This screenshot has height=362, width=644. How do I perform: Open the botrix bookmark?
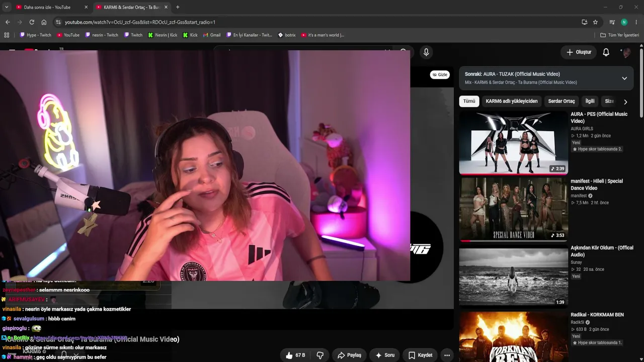287,35
